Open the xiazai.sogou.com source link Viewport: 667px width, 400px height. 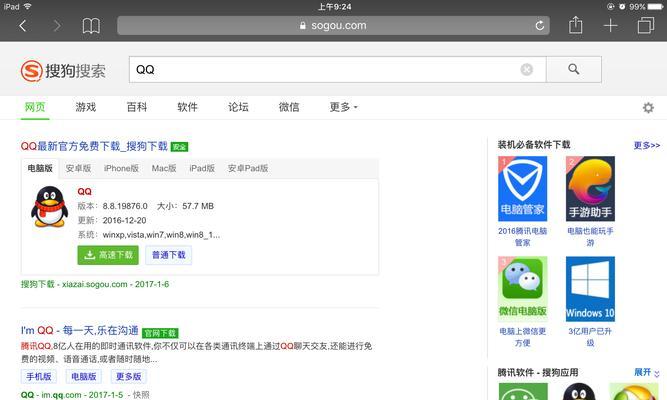95,284
